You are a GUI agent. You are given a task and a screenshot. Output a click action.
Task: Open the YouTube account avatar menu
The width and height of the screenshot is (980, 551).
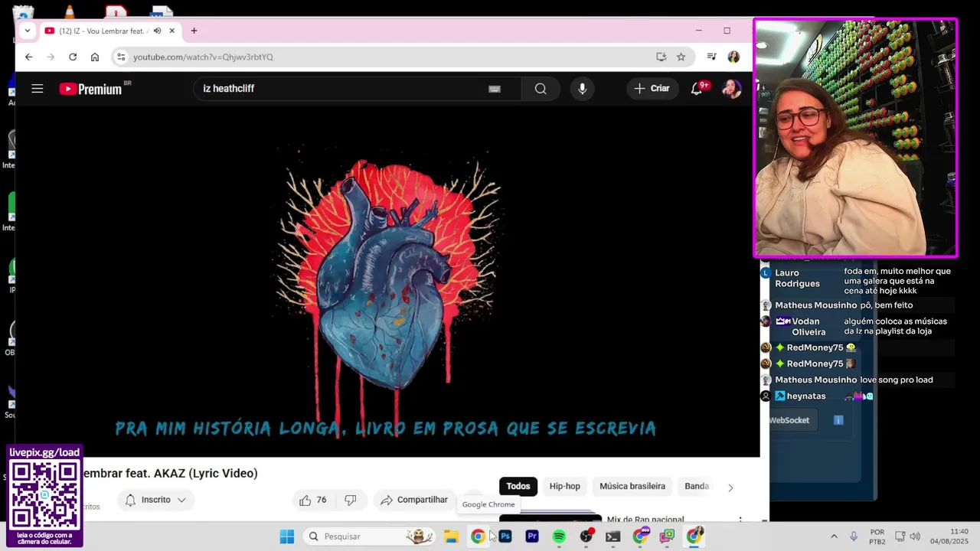pyautogui.click(x=732, y=89)
